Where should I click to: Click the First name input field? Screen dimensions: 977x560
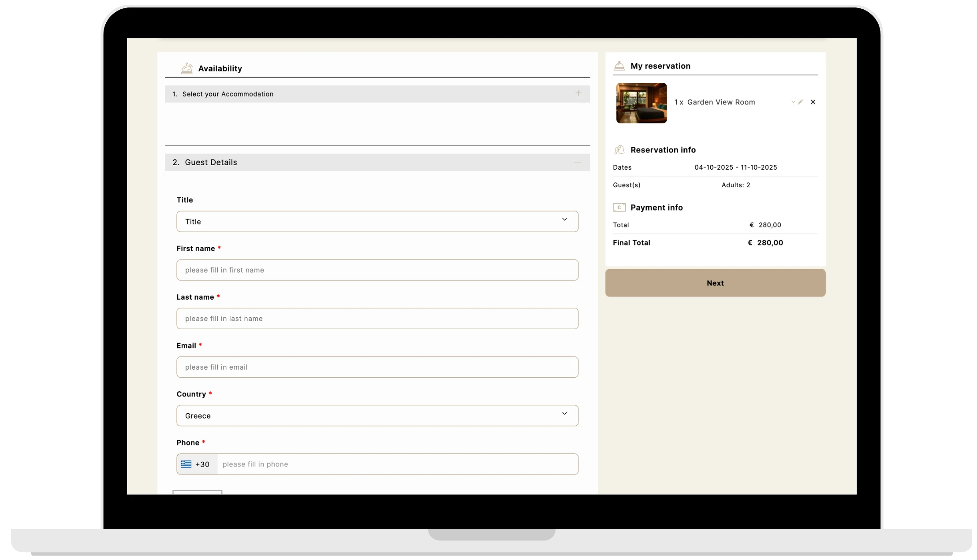[x=377, y=270]
